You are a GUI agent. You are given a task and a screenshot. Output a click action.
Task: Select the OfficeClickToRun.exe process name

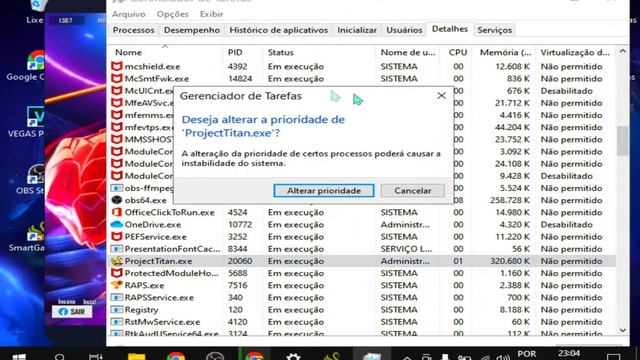170,212
